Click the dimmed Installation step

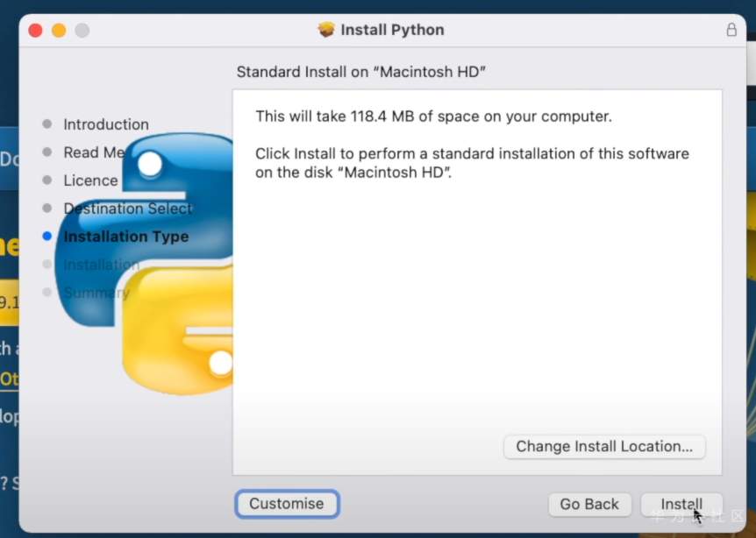point(101,265)
